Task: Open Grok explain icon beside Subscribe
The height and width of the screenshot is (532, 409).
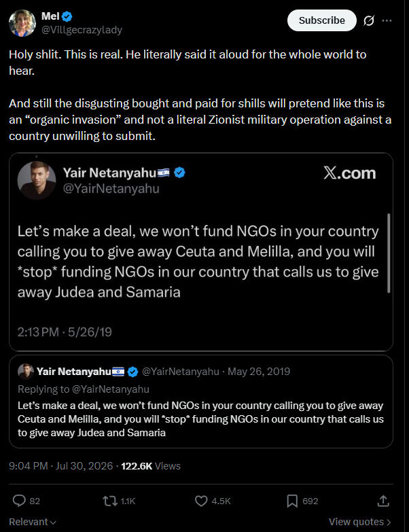Action: pyautogui.click(x=369, y=20)
